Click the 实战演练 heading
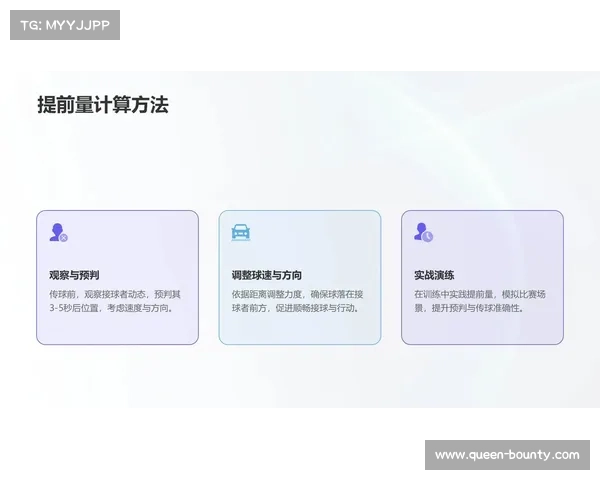The width and height of the screenshot is (600, 480). pyautogui.click(x=434, y=275)
